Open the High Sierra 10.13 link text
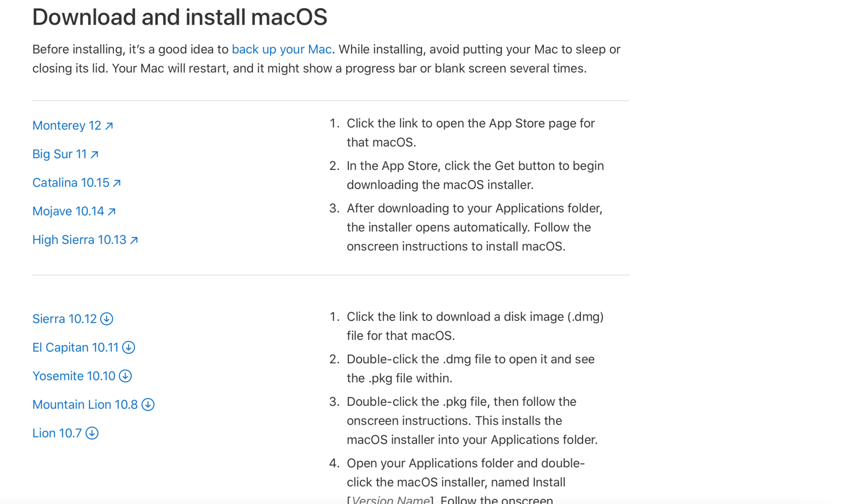The height and width of the screenshot is (504, 850). (79, 240)
